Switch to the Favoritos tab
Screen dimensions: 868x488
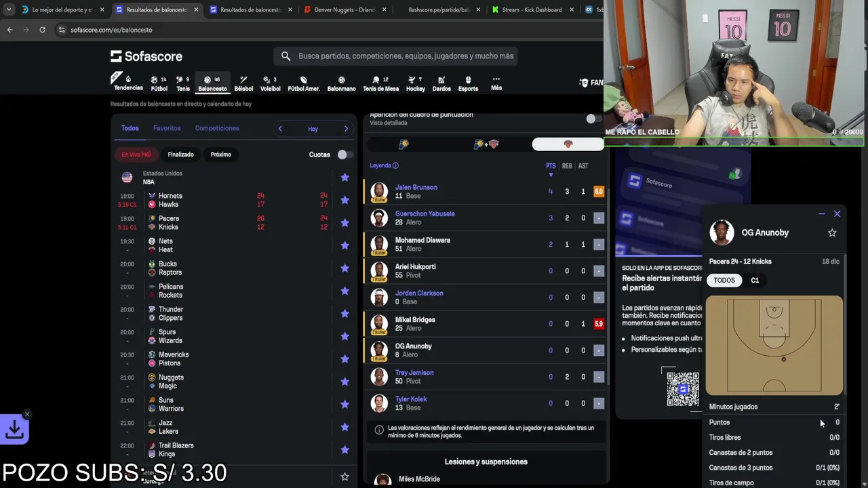167,128
